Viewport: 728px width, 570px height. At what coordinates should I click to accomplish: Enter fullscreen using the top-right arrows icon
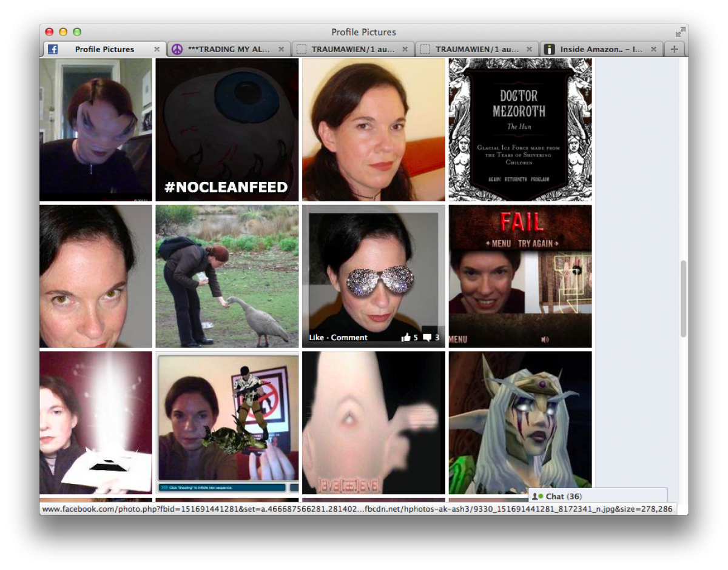pyautogui.click(x=681, y=32)
